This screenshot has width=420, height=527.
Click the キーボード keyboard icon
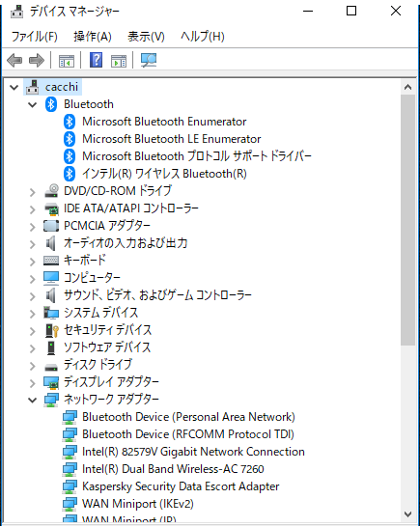[x=51, y=261]
